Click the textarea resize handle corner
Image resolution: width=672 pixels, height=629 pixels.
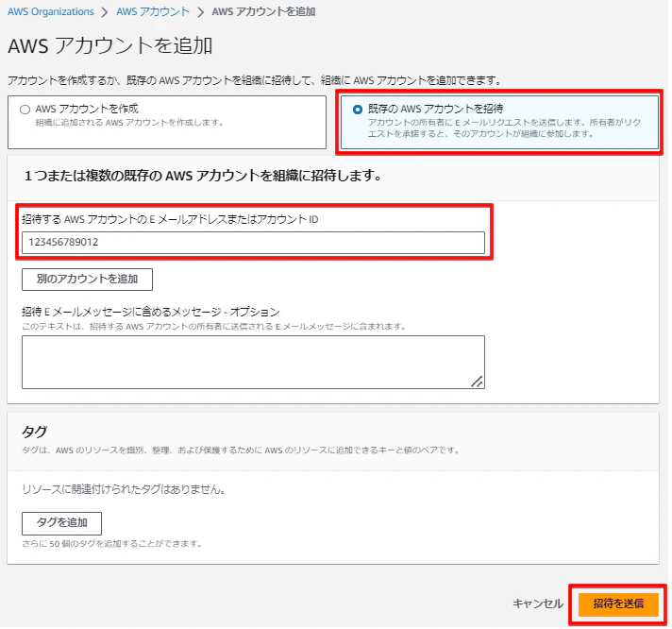477,382
